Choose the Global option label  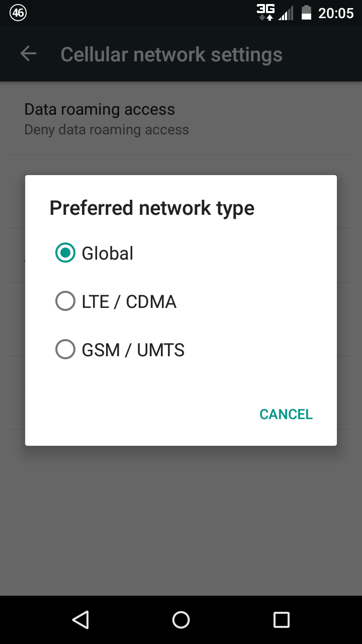[x=108, y=253]
